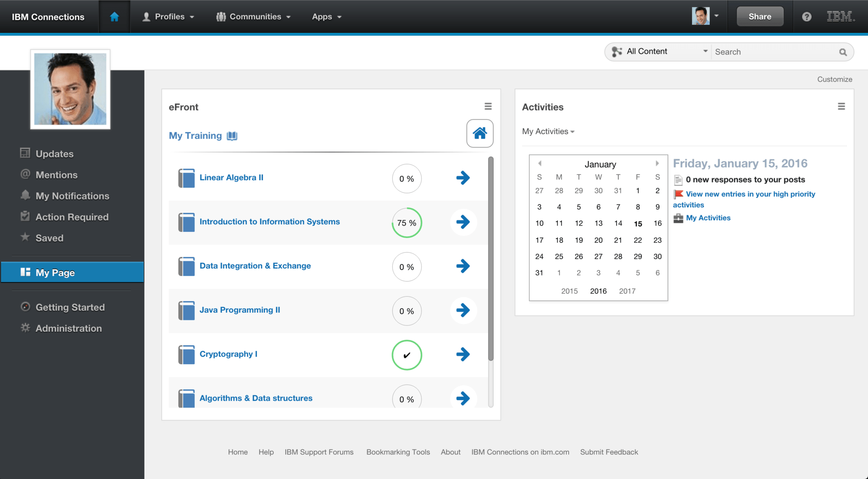868x479 pixels.
Task: Click the briefcase My Activities icon
Action: click(x=678, y=218)
